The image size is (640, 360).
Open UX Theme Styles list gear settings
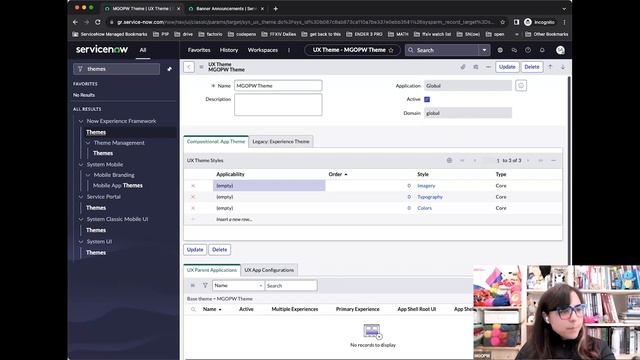(449, 160)
